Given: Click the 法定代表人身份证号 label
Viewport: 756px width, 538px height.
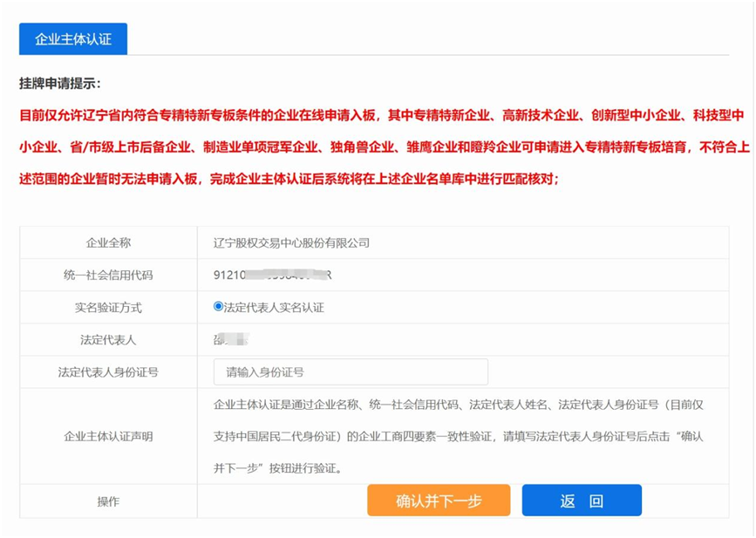Looking at the screenshot, I should pyautogui.click(x=108, y=371).
